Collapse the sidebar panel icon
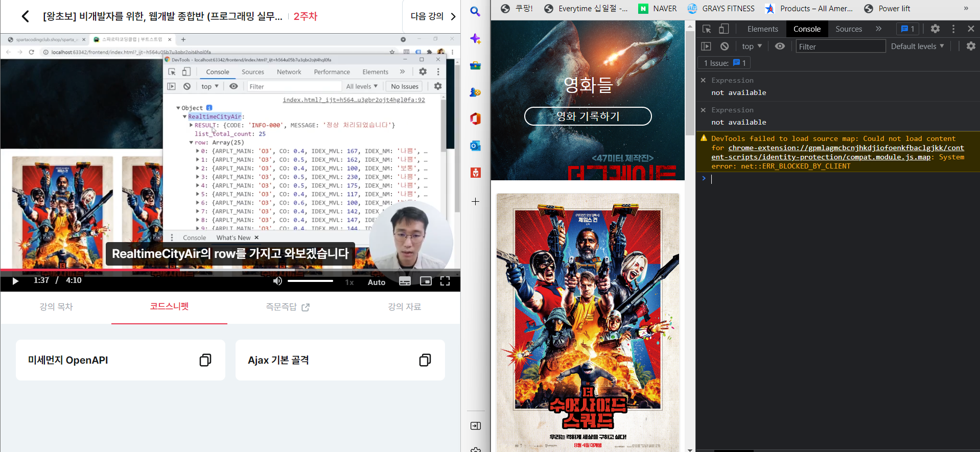Image resolution: width=980 pixels, height=452 pixels. [x=475, y=426]
